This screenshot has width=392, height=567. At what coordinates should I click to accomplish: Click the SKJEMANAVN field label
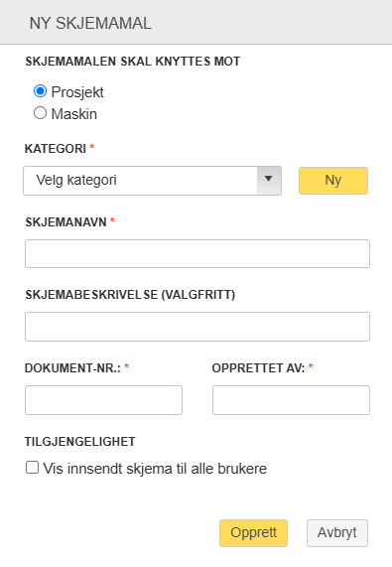point(65,222)
